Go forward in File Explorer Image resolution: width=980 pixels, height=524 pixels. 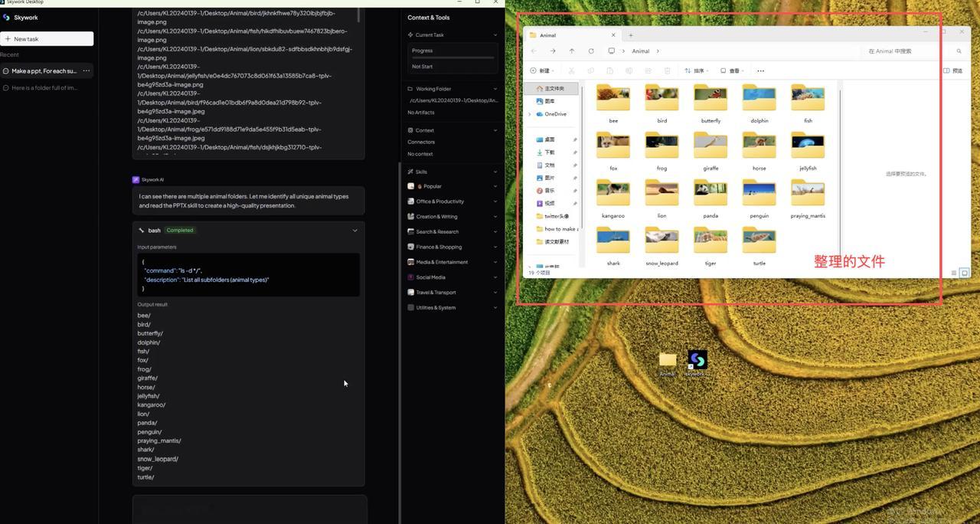(x=553, y=51)
